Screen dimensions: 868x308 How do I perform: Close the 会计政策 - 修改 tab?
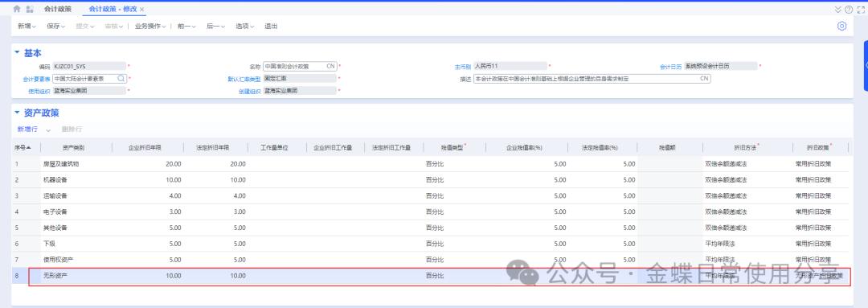(142, 10)
